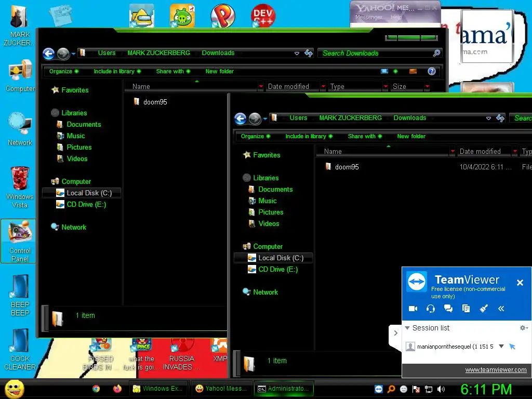The height and width of the screenshot is (399, 532).
Task: Open network connection tray icon
Action: [x=429, y=389]
